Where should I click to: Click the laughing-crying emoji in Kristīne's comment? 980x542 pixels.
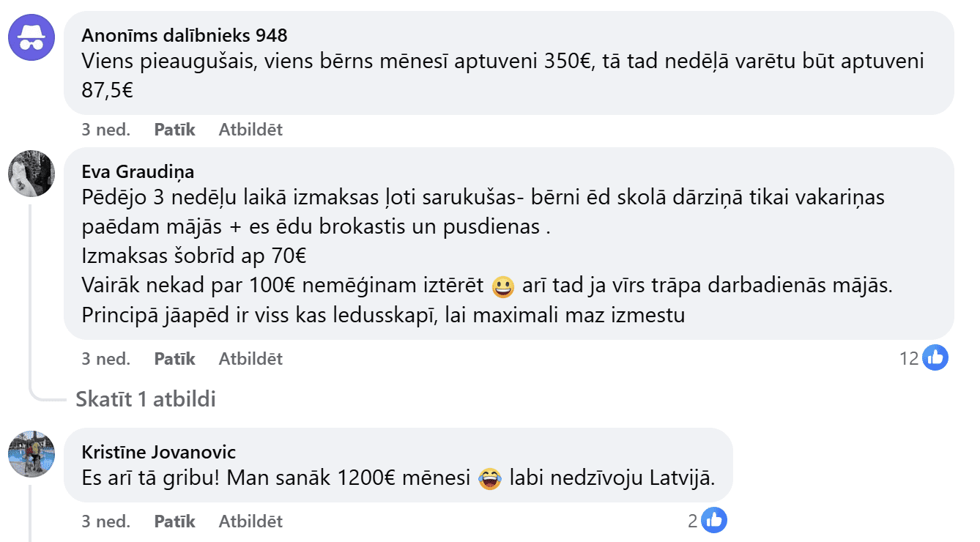[x=488, y=480]
